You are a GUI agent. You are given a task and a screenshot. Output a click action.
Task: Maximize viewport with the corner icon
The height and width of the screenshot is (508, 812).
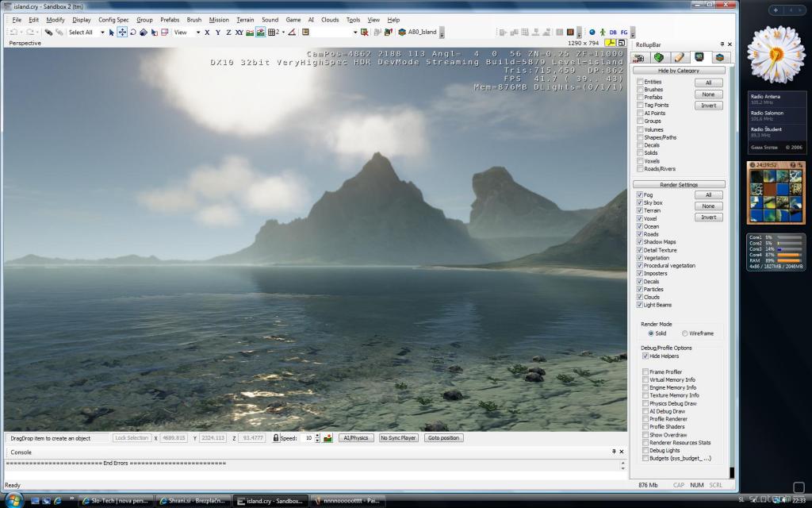pyautogui.click(x=622, y=43)
